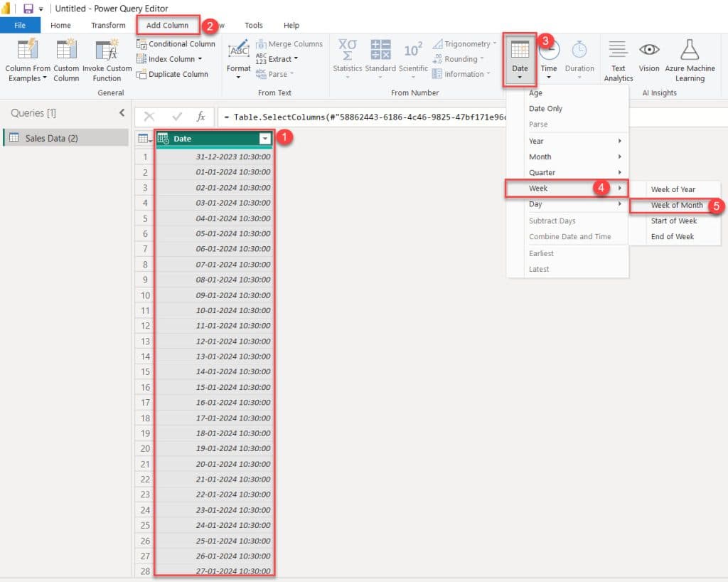
Task: Select row number 20
Action: click(x=145, y=448)
